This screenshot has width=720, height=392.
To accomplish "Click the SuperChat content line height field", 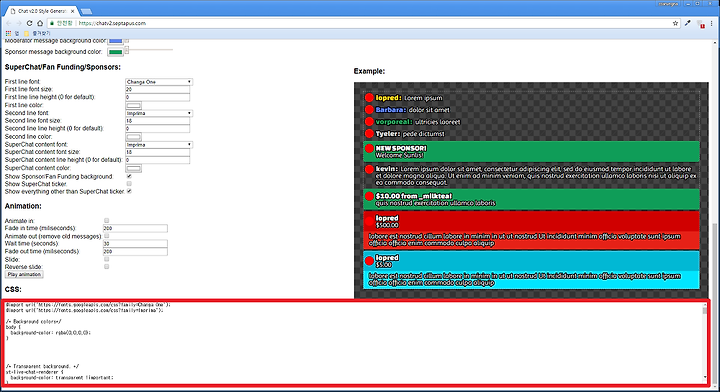I will tap(158, 160).
